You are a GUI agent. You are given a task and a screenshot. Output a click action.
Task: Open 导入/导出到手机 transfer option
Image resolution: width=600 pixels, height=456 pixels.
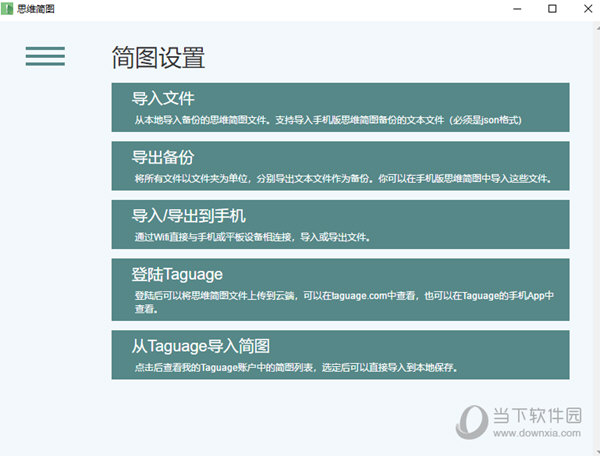pyautogui.click(x=340, y=225)
